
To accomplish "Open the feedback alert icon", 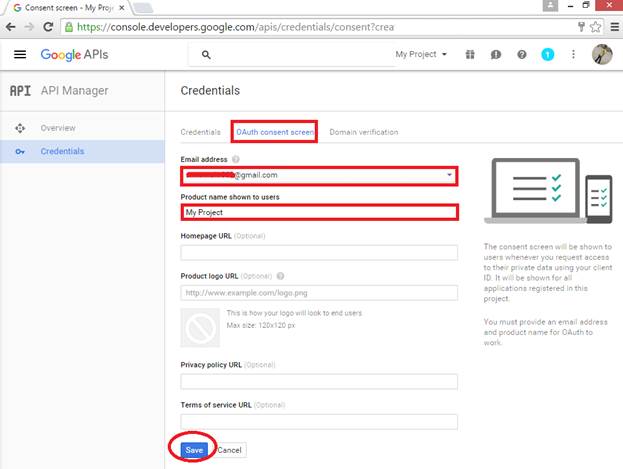I will click(x=495, y=54).
